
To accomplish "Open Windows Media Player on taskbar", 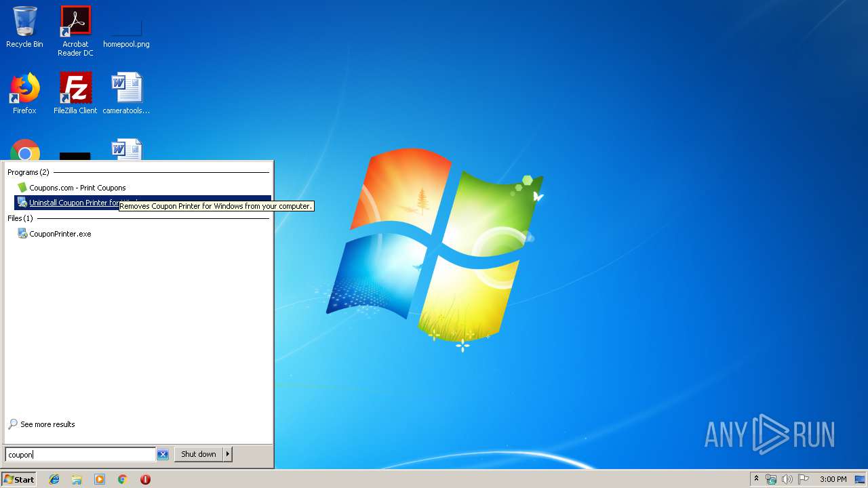I will pos(100,479).
